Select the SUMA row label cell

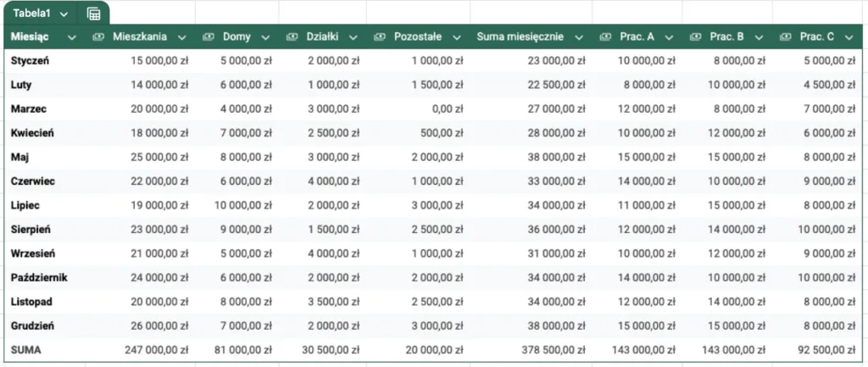(x=25, y=349)
